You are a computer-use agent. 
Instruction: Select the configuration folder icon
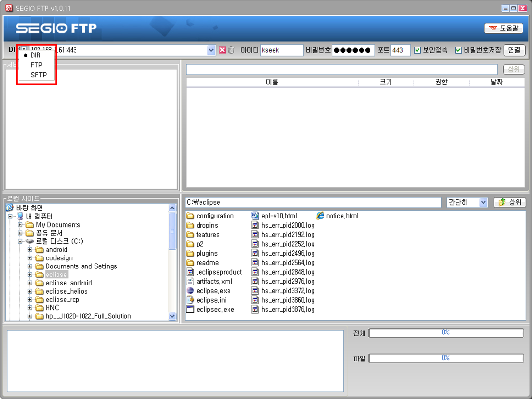(x=190, y=216)
